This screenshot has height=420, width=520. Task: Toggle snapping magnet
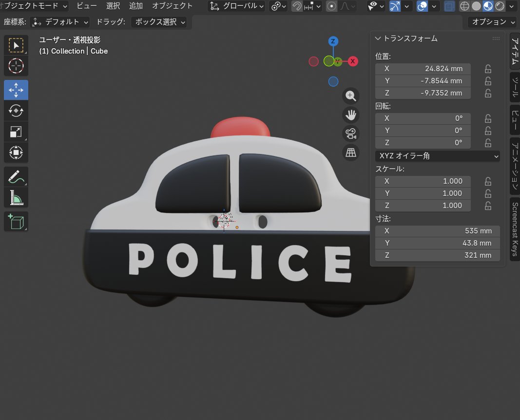pyautogui.click(x=297, y=6)
